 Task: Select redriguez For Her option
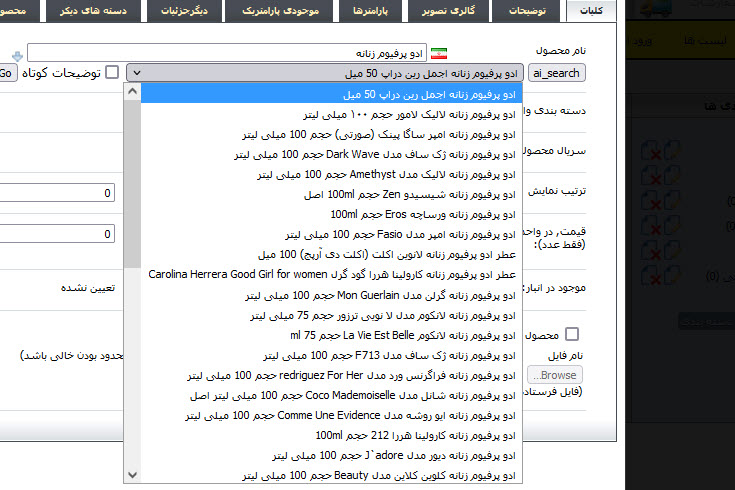(x=332, y=376)
